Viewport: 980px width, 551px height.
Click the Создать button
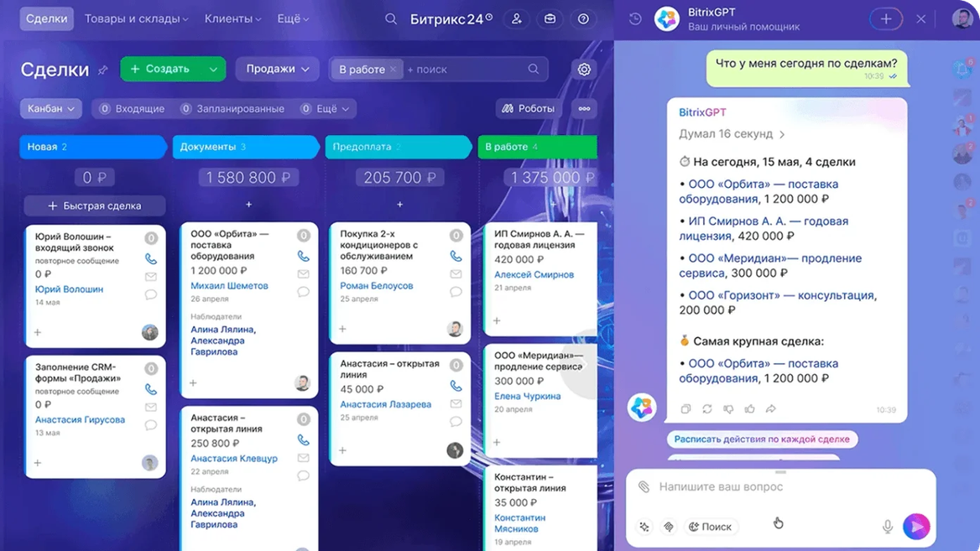[161, 69]
